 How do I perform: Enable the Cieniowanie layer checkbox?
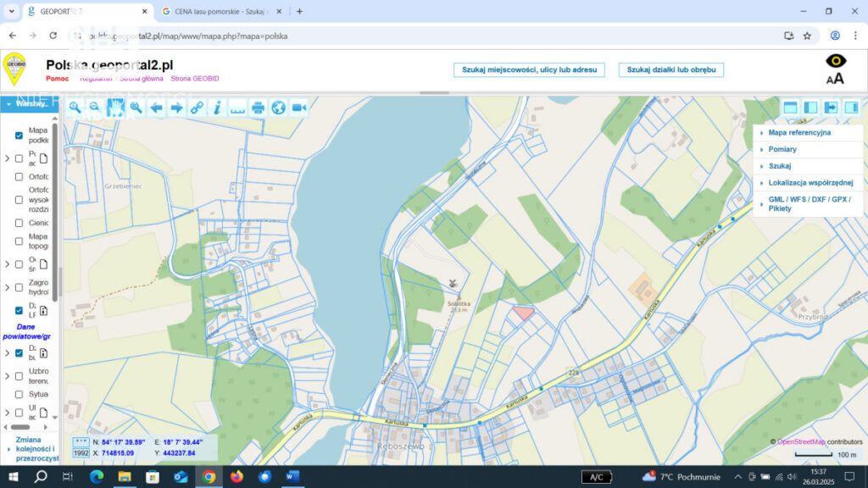[x=19, y=223]
